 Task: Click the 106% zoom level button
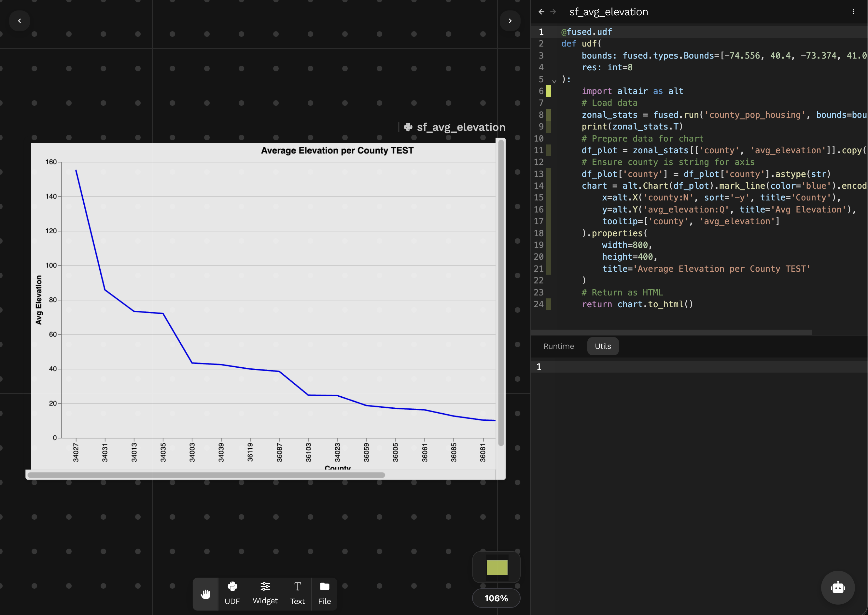point(496,598)
